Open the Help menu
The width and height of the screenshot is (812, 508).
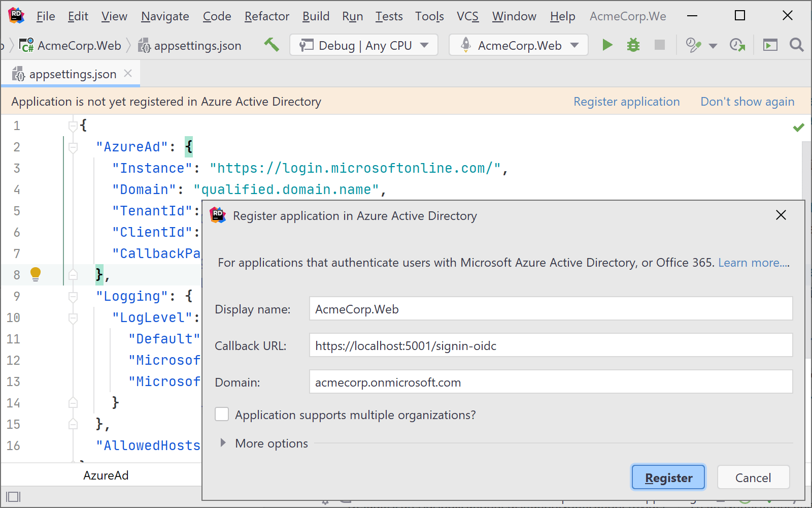click(x=562, y=16)
